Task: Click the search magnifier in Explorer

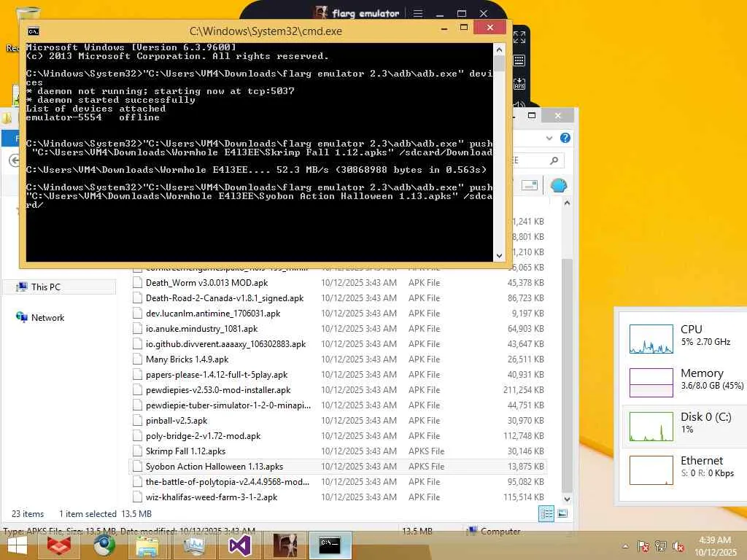Action: click(x=554, y=160)
